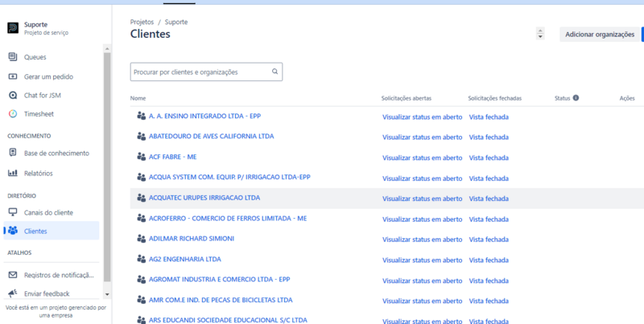Click the search magnifier icon
The height and width of the screenshot is (324, 644).
(x=275, y=72)
